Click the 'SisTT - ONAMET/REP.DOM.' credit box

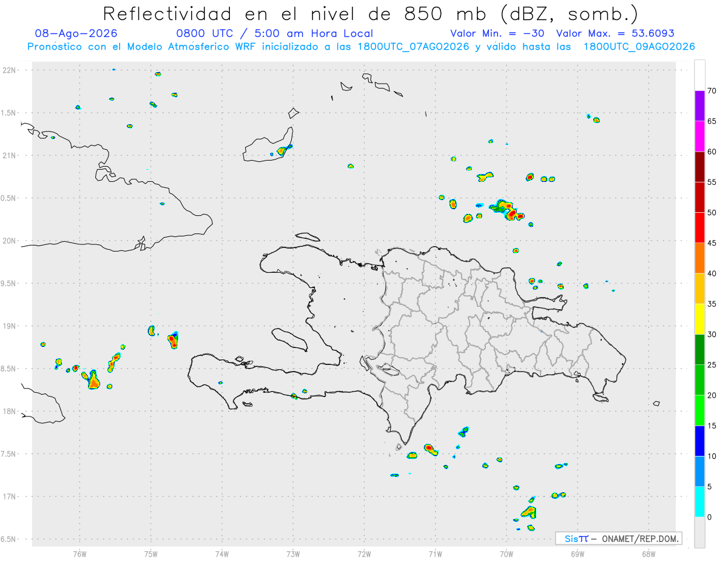point(618,538)
